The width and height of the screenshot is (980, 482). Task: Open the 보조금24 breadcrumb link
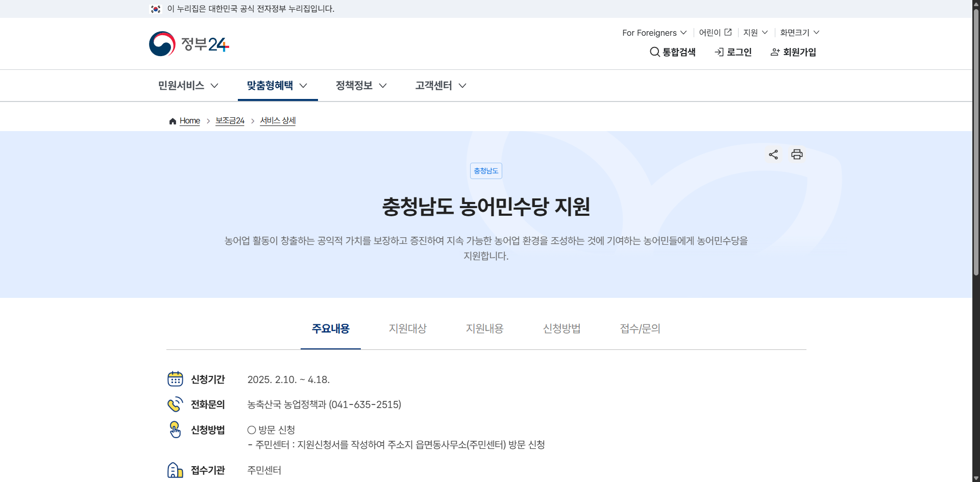[x=230, y=121]
